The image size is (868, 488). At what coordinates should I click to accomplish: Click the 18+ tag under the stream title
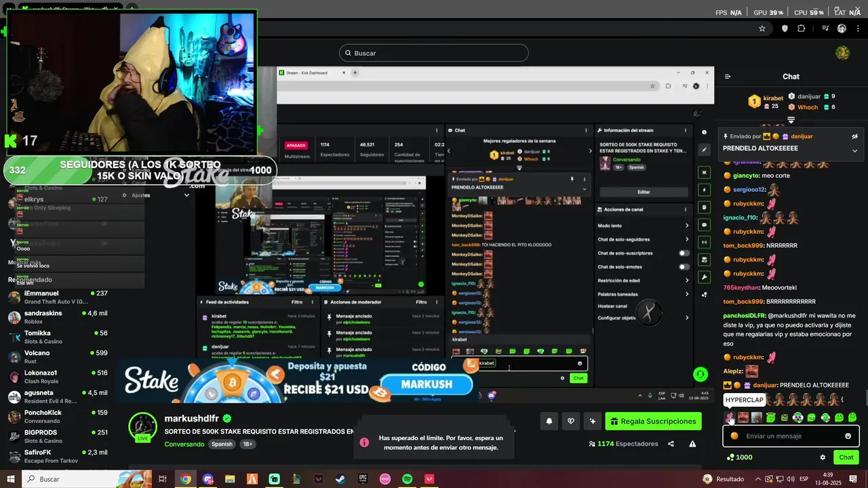click(248, 445)
